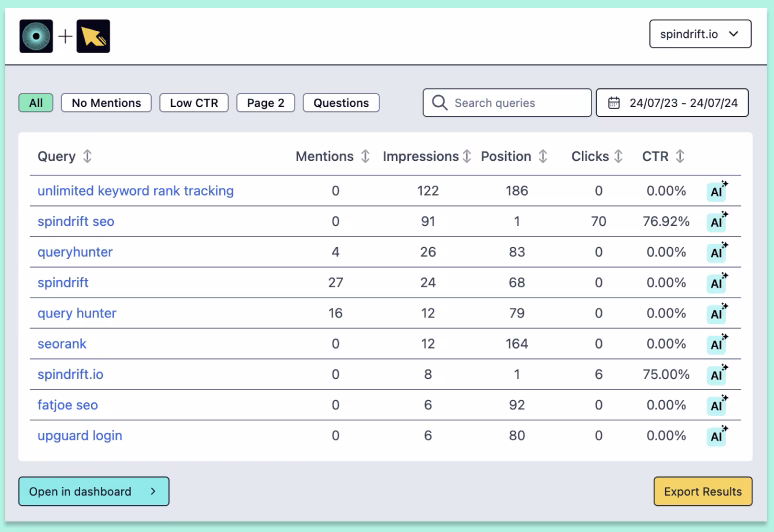Open AI analysis for upguard login row
774x532 pixels.
pos(716,436)
